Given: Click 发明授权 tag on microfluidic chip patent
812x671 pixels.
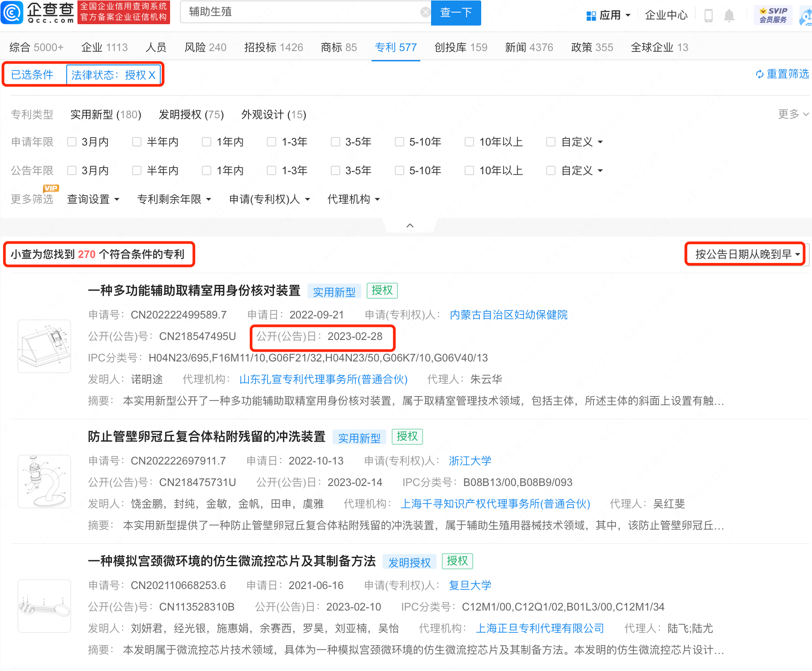Looking at the screenshot, I should (x=409, y=562).
